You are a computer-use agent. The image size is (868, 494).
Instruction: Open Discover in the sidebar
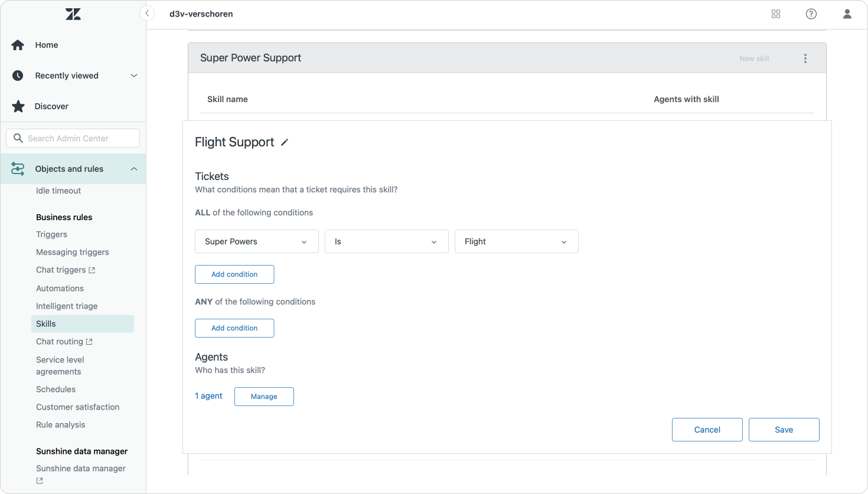51,106
